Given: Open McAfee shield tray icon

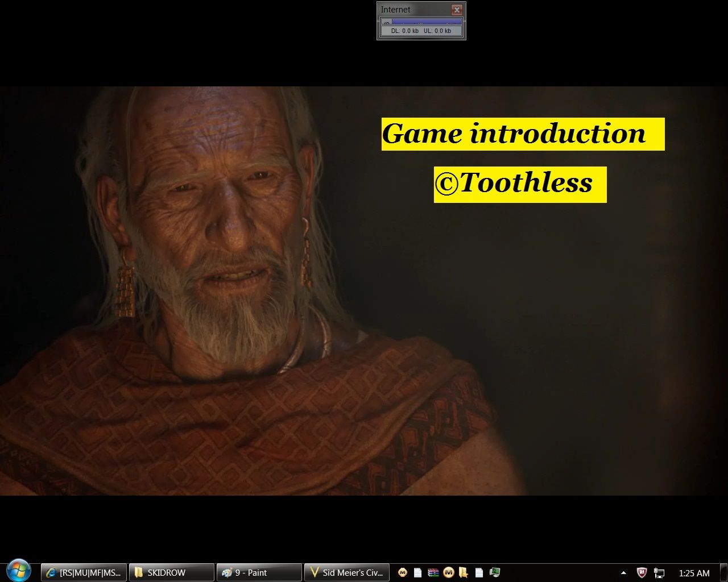Looking at the screenshot, I should (642, 572).
